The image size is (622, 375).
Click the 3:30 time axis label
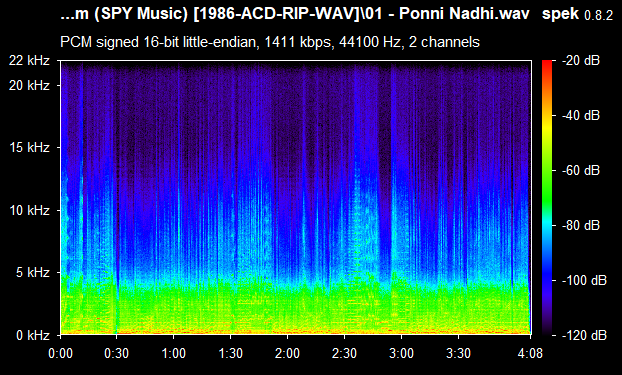click(459, 353)
